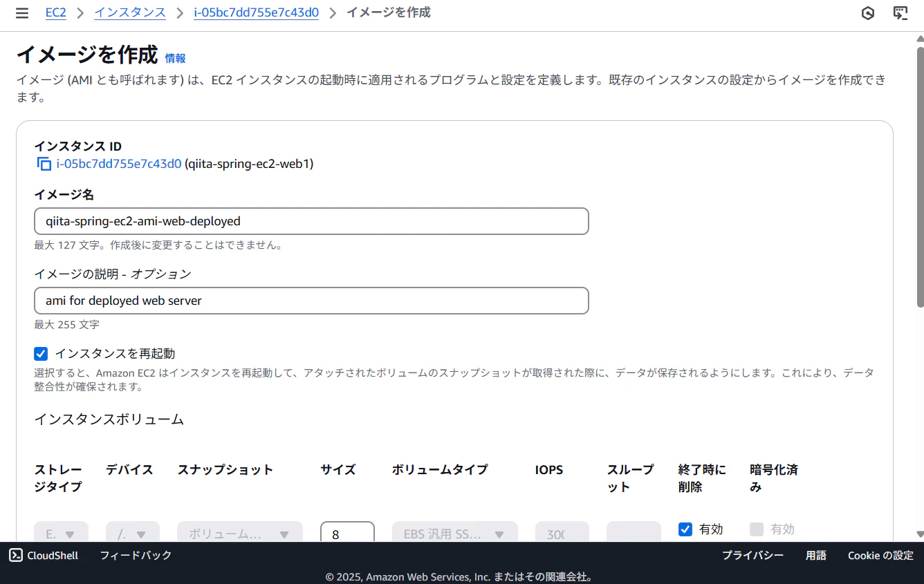Go to EC2 in the breadcrumb
Viewport: 924px width, 584px height.
(x=55, y=12)
